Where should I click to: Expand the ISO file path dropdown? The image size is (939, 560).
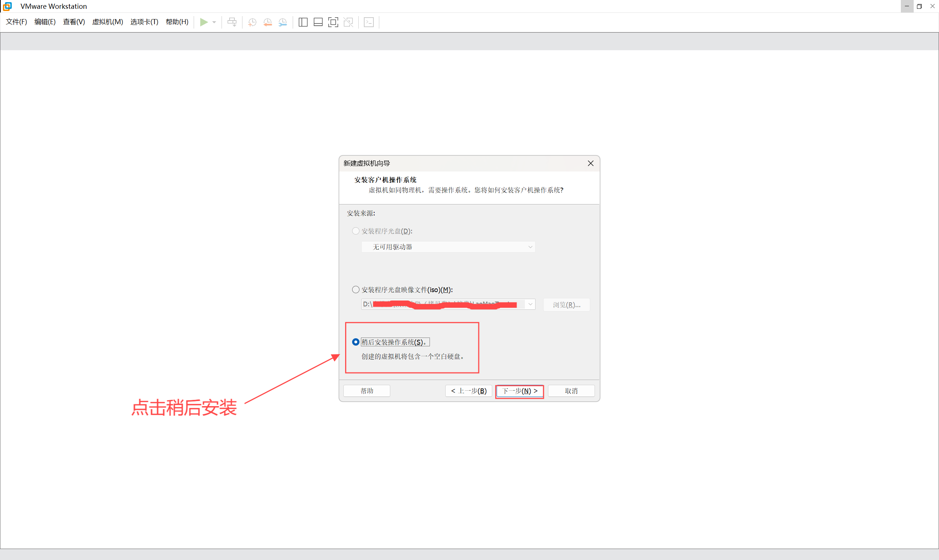(x=530, y=304)
